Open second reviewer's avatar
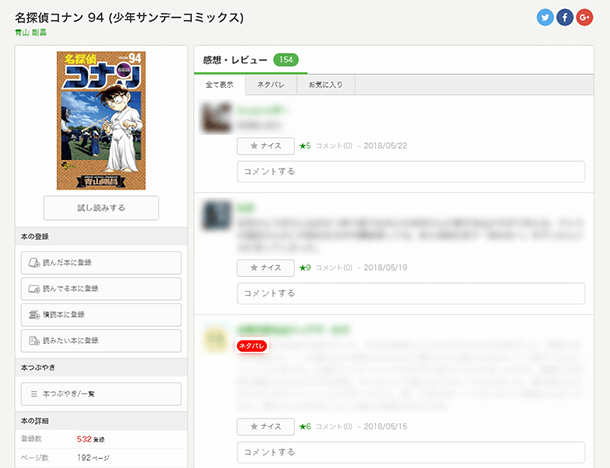Screen dimensions: 610x468 pyautogui.click(x=217, y=215)
